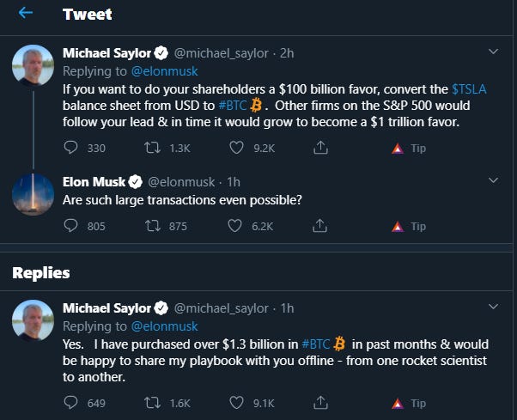
Task: Like Elon Musk's tweet with 6.2K likes
Action: (x=237, y=226)
